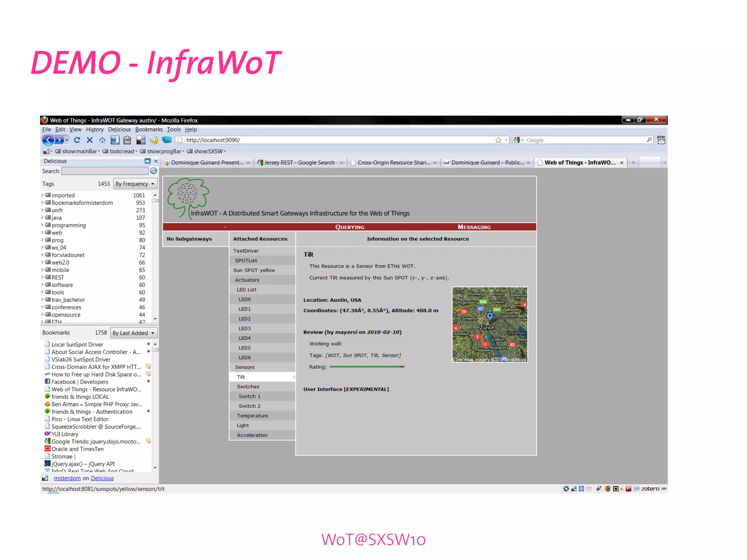This screenshot has width=747, height=560.
Task: Open Zotero from the status bar
Action: [650, 489]
